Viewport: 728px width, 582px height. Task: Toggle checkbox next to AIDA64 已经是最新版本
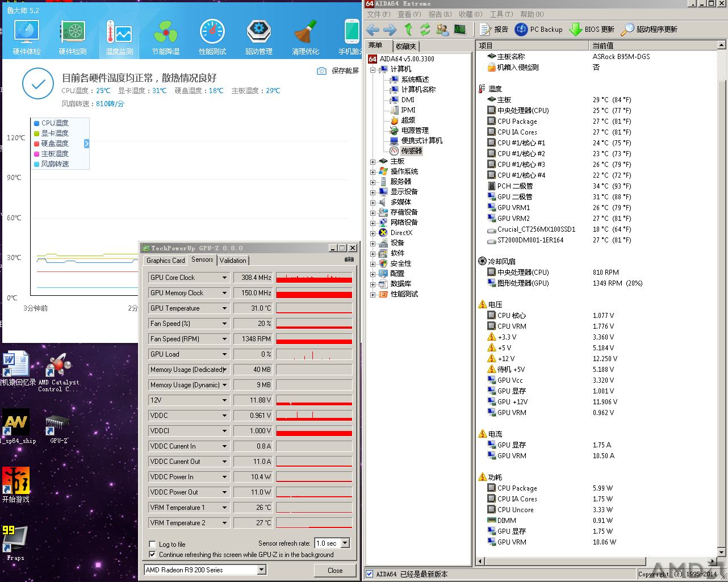370,574
